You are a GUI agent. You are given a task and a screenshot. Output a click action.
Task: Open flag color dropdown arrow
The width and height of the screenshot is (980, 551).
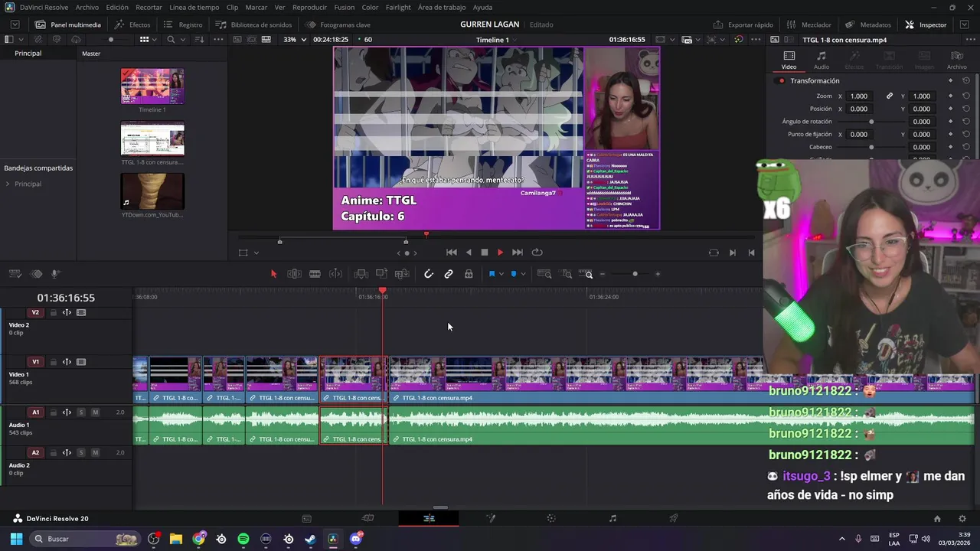501,274
